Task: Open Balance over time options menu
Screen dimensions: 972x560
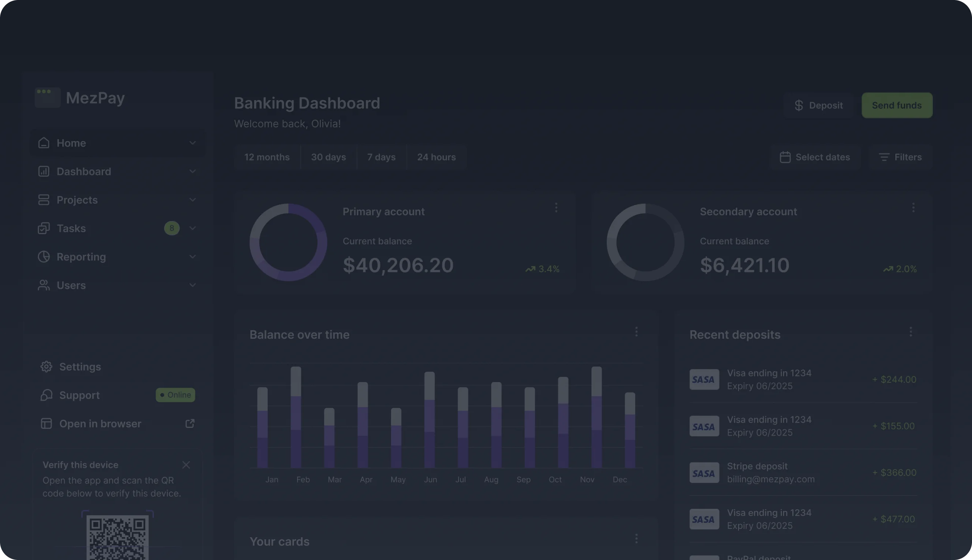Action: pos(636,332)
